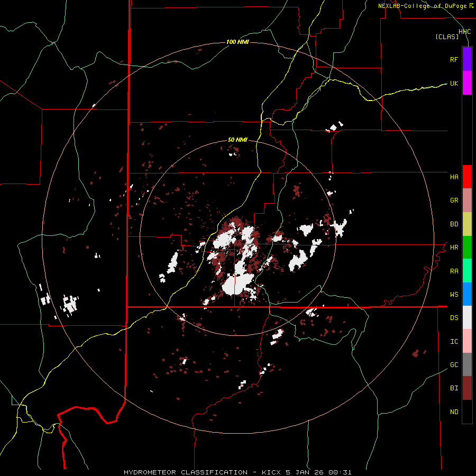Click the 'HR' legend label
The height and width of the screenshot is (476, 476).
tap(454, 248)
